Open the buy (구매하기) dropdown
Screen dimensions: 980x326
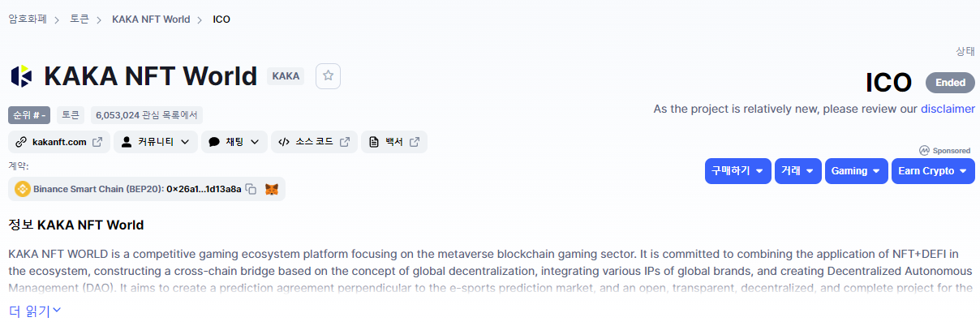(737, 171)
